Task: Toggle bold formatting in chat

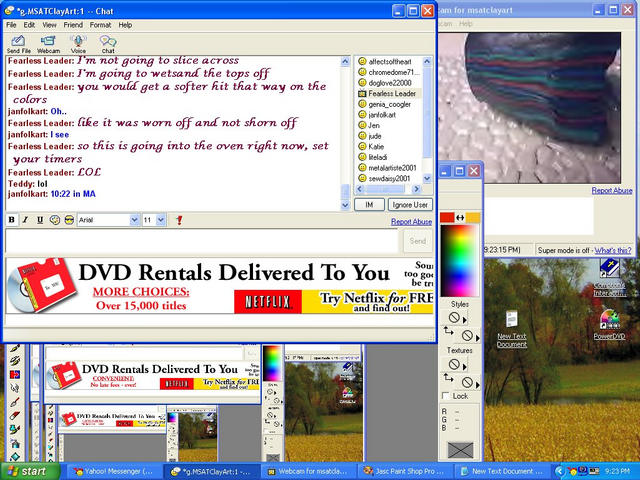Action: [11, 220]
